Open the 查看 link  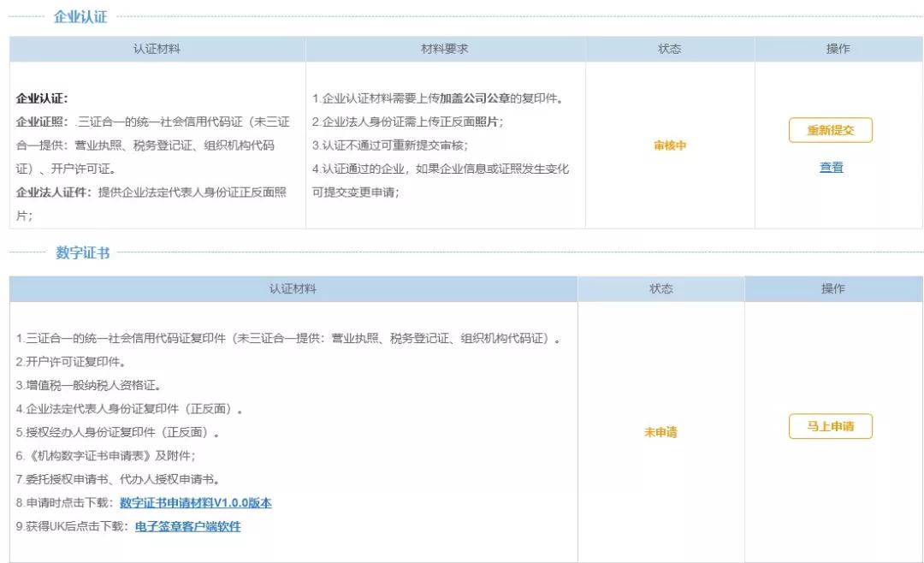click(831, 168)
